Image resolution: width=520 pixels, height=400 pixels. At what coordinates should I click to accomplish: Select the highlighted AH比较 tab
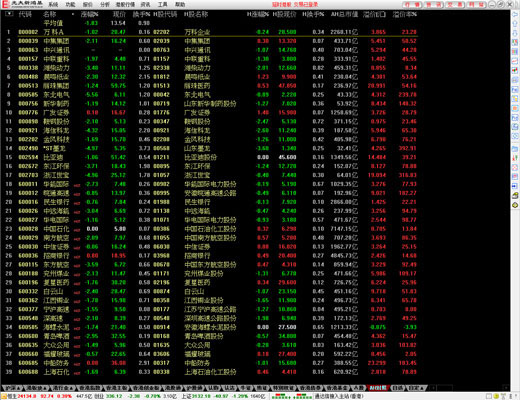coord(378,388)
